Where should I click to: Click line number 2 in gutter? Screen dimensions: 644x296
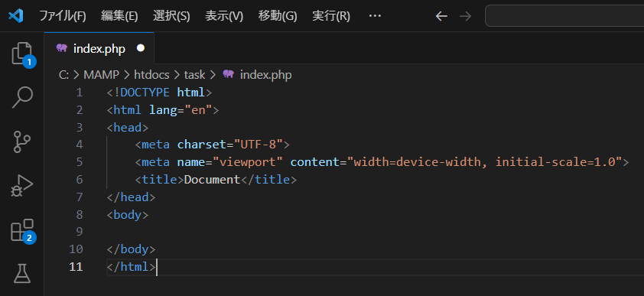coord(79,110)
